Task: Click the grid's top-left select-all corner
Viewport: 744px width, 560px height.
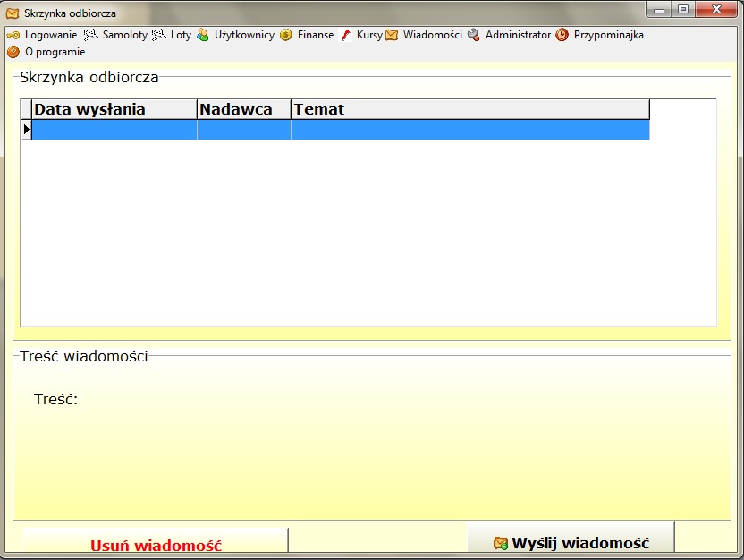Action: point(27,109)
